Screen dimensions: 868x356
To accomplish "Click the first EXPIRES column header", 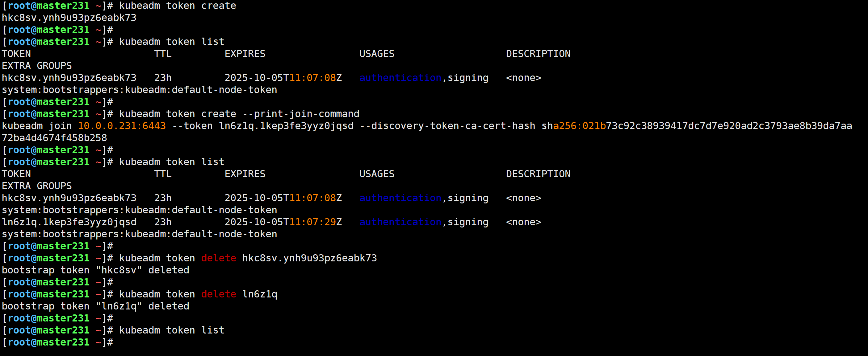I will tap(245, 54).
